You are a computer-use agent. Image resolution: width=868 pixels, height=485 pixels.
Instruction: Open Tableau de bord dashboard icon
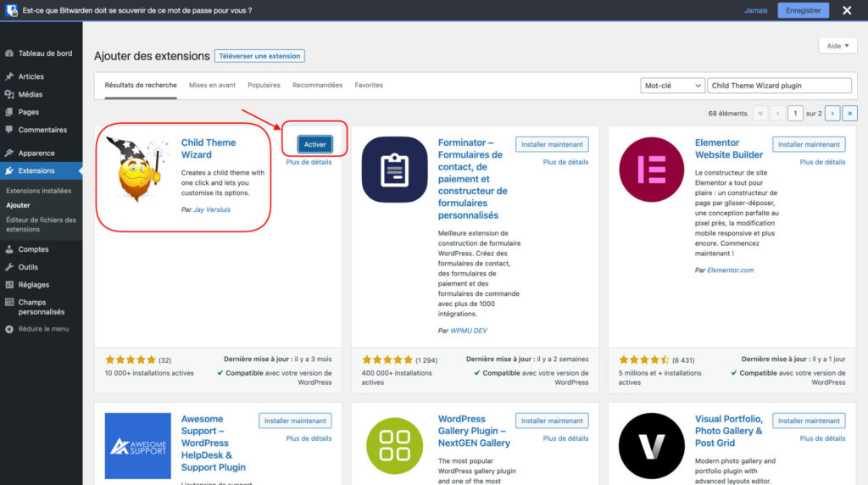(x=8, y=53)
